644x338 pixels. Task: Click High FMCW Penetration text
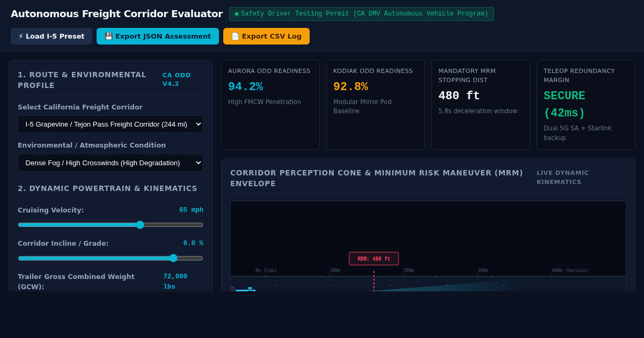(x=265, y=102)
